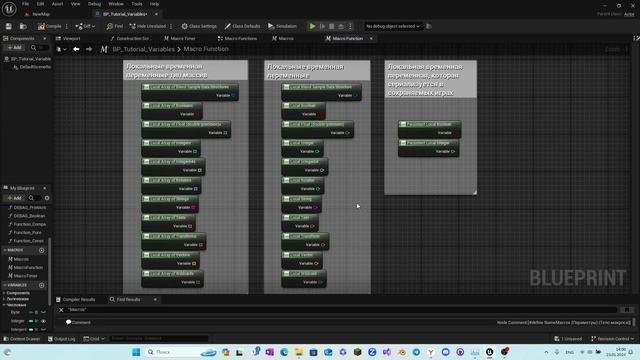Open the Cmd console dropdown
The height and width of the screenshot is (360, 640).
94,339
